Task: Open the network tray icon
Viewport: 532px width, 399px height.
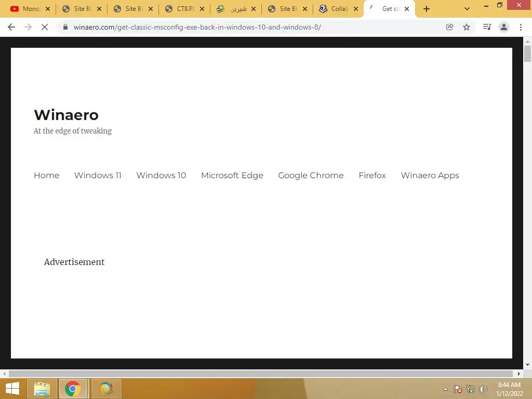Action: (471, 389)
